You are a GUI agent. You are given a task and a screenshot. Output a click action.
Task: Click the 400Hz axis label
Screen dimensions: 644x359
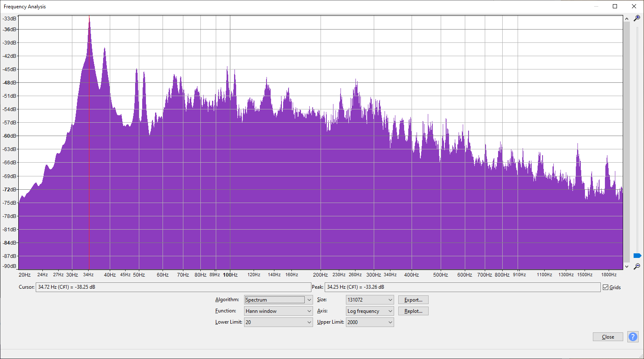tap(412, 275)
